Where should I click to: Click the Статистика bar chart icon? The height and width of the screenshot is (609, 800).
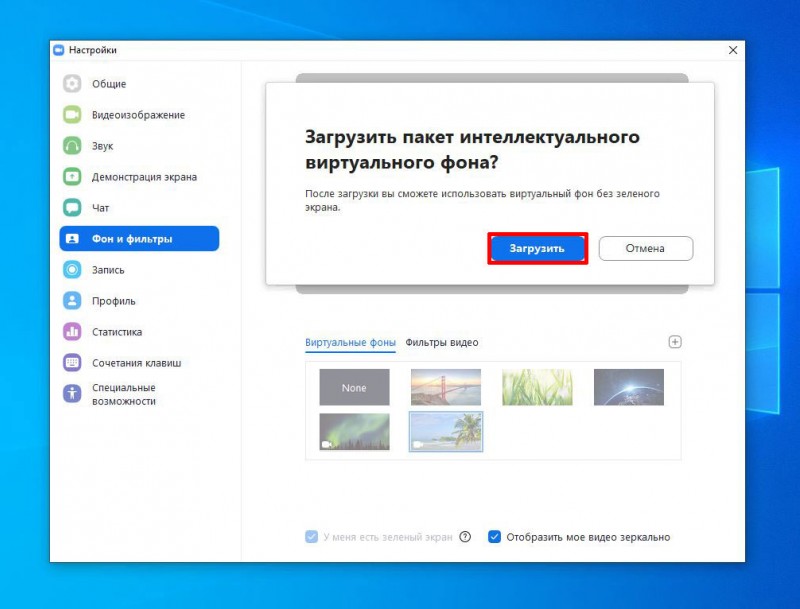pos(72,332)
